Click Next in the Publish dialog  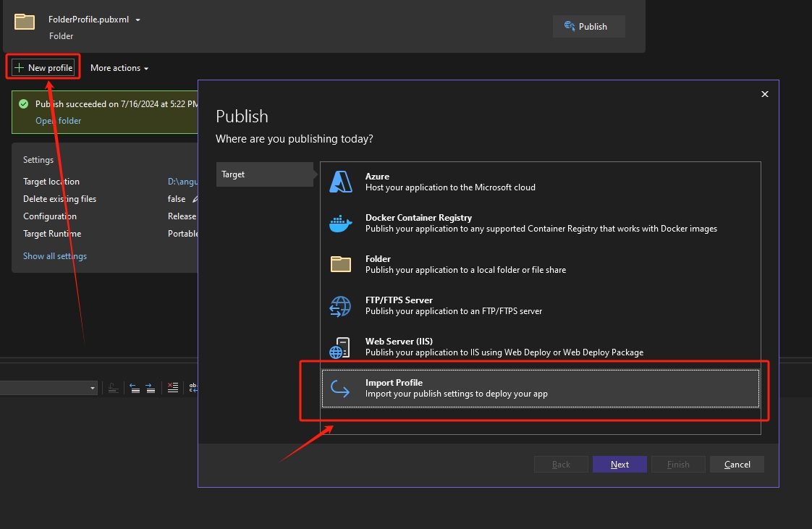[x=619, y=465]
